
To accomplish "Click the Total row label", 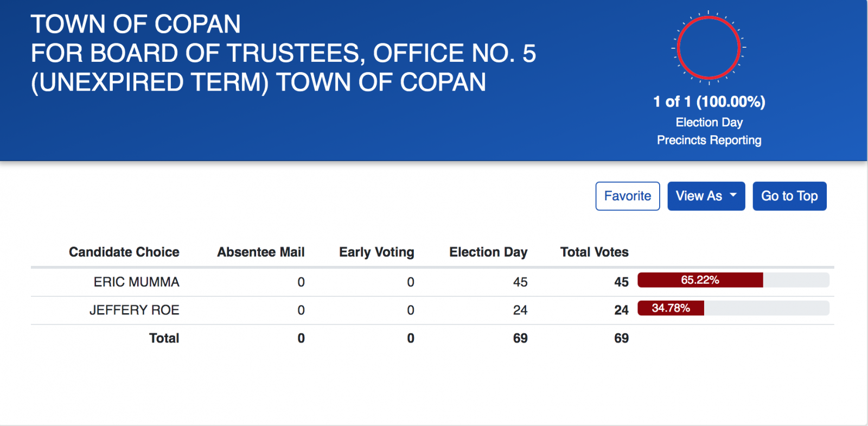I will (x=164, y=338).
